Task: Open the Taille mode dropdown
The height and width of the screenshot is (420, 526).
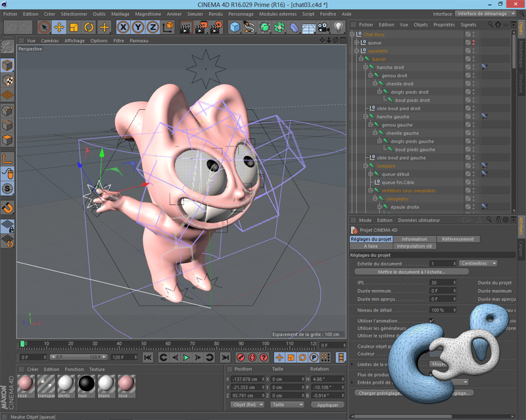Action: point(287,405)
